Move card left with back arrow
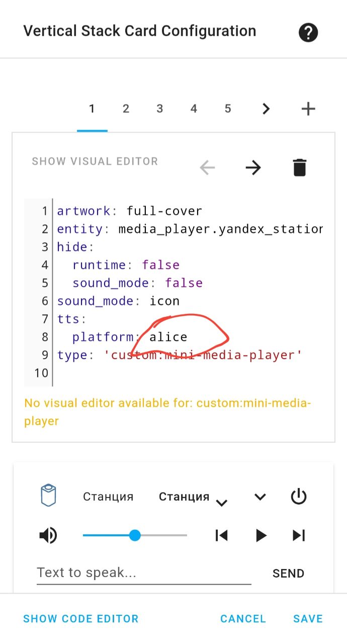347x644 pixels. (207, 168)
